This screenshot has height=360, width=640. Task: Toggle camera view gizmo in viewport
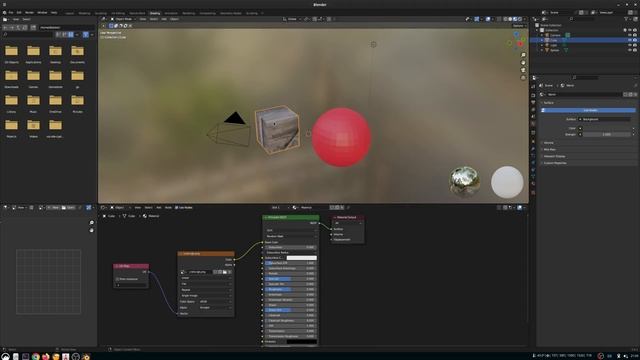click(523, 70)
